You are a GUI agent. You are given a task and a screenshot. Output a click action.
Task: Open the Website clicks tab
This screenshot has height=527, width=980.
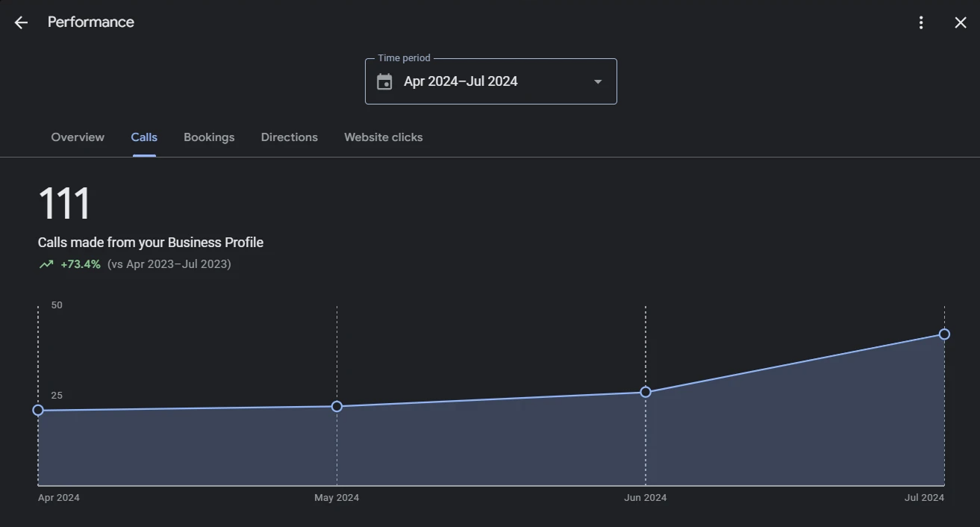click(x=383, y=137)
